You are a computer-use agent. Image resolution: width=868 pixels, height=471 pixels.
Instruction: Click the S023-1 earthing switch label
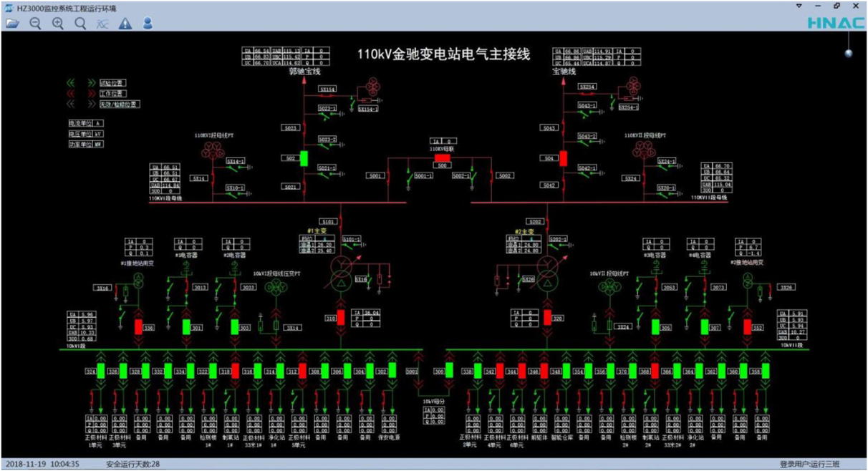coord(327,108)
